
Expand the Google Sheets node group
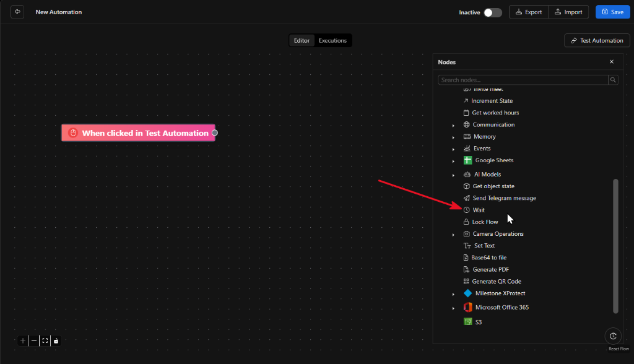tap(453, 162)
